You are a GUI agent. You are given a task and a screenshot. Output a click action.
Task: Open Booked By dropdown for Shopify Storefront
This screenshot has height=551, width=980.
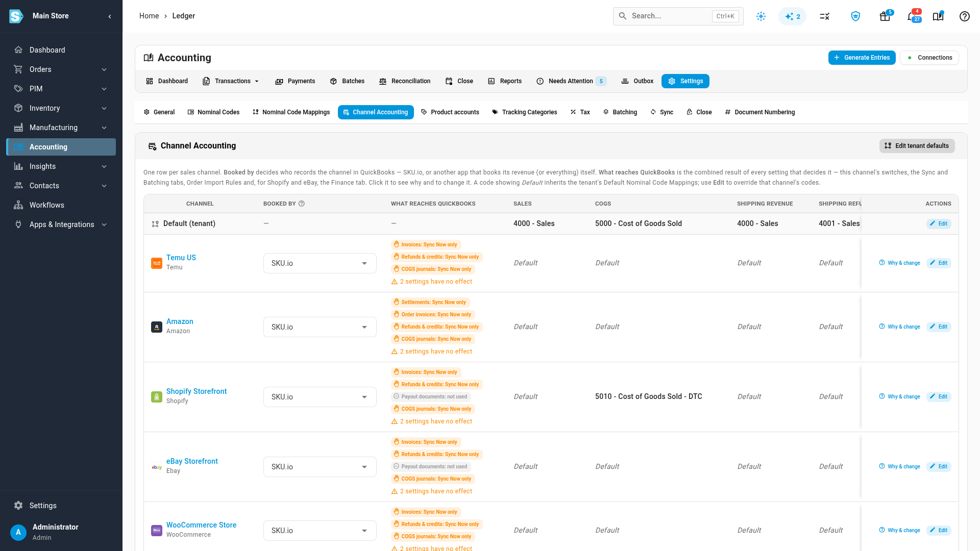pyautogui.click(x=320, y=397)
